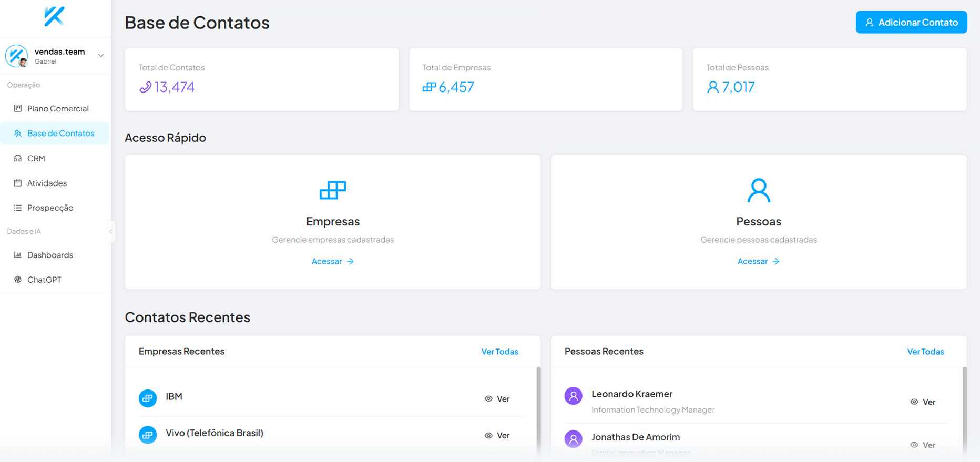Viewport: 980px width, 462px height.
Task: Click the IBM company icon
Action: (148, 398)
